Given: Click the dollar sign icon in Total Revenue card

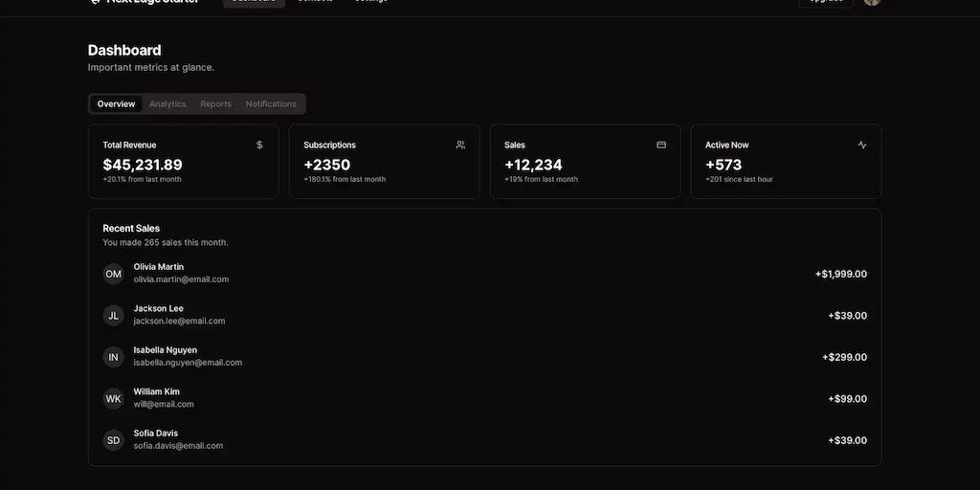Looking at the screenshot, I should 259,145.
